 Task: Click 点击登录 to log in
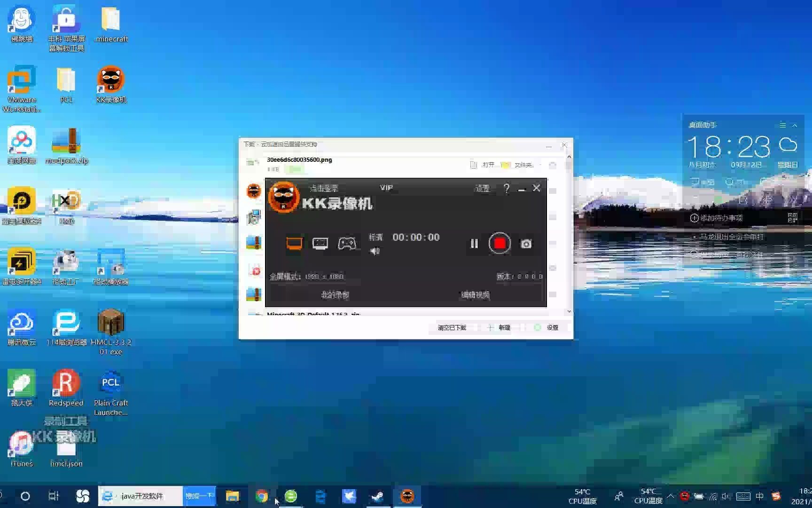[x=324, y=188]
